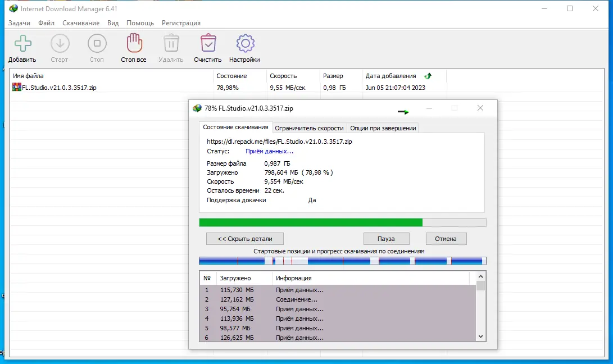
Task: Click the 798,604 МБ downloaded value
Action: click(x=281, y=172)
